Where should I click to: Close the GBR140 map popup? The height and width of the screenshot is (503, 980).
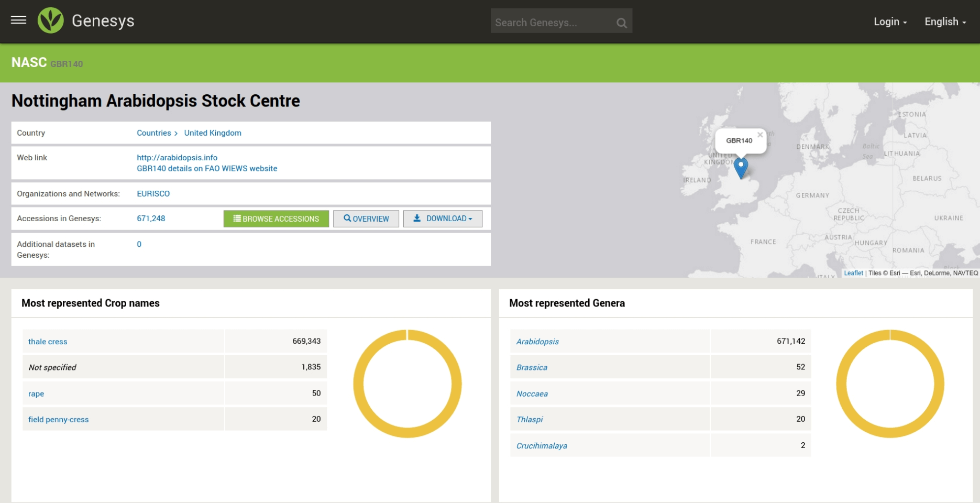tap(760, 135)
